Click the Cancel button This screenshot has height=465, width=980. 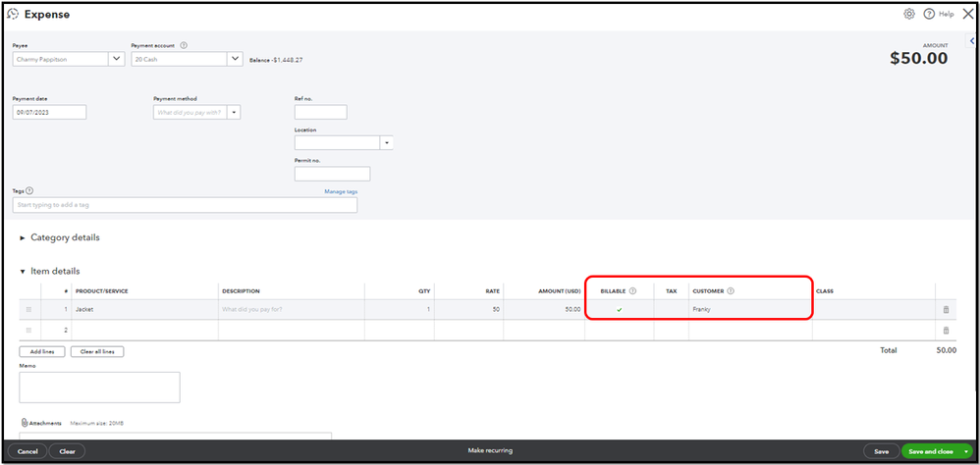click(x=27, y=451)
